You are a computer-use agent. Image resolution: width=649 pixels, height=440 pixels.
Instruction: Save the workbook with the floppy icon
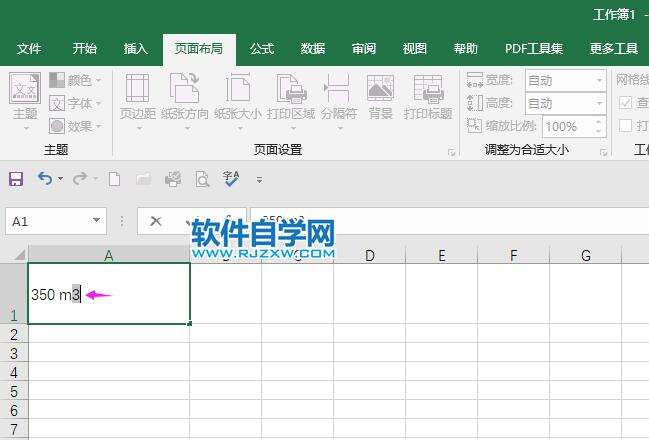click(x=16, y=179)
